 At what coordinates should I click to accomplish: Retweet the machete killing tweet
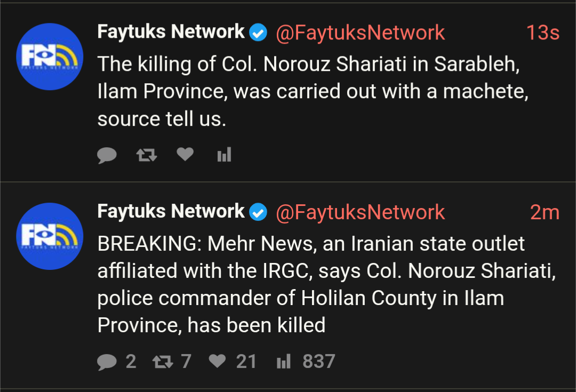click(x=146, y=155)
